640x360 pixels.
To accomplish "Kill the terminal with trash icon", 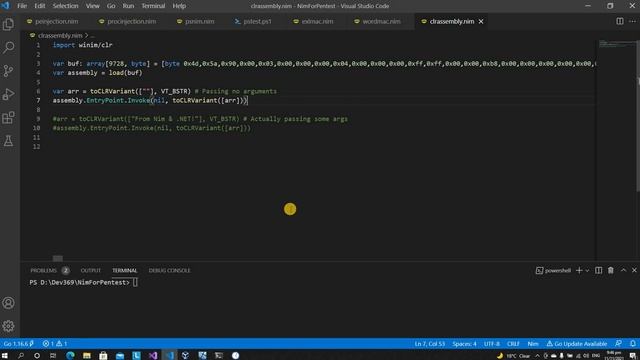I will pos(611,270).
